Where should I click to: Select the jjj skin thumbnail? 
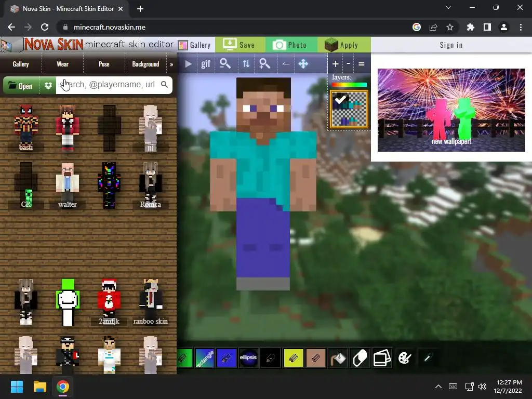151,128
